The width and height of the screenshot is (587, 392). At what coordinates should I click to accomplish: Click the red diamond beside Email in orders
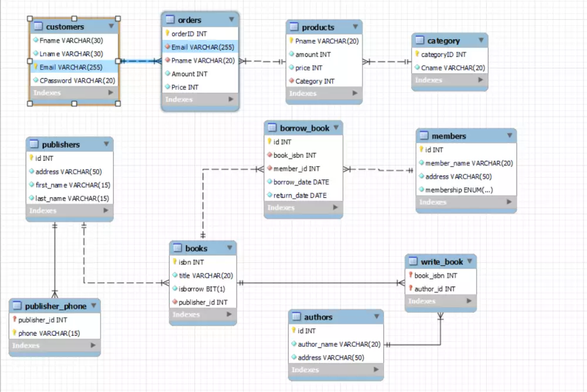click(x=168, y=47)
